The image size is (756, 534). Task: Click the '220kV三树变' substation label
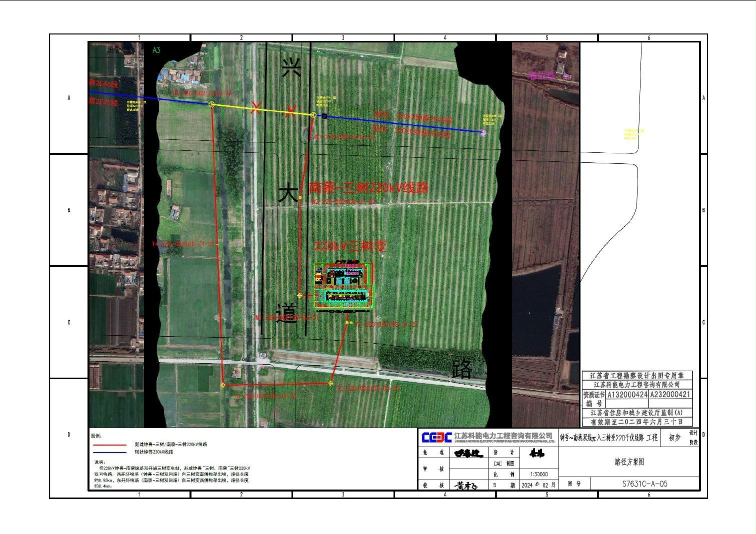pos(350,246)
